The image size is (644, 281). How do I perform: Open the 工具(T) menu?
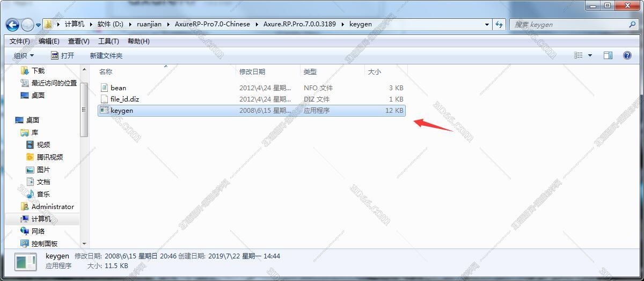pos(108,41)
